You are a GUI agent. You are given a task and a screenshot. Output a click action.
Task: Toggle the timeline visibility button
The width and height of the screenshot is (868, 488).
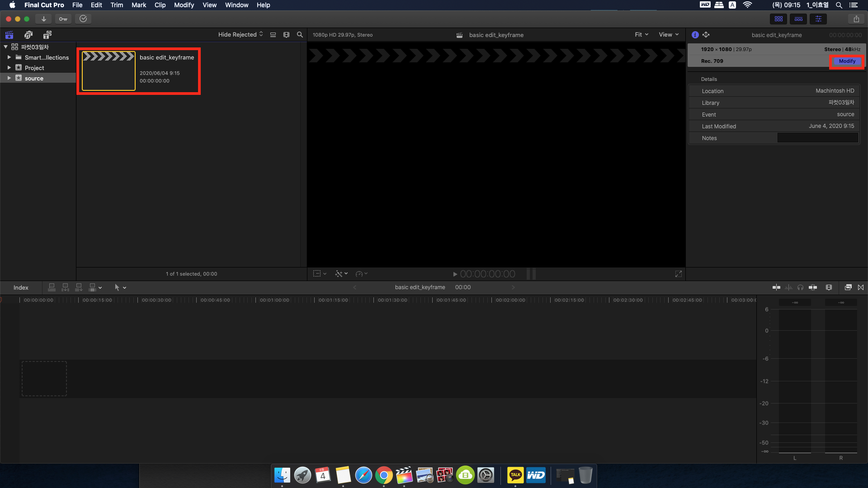(x=798, y=19)
